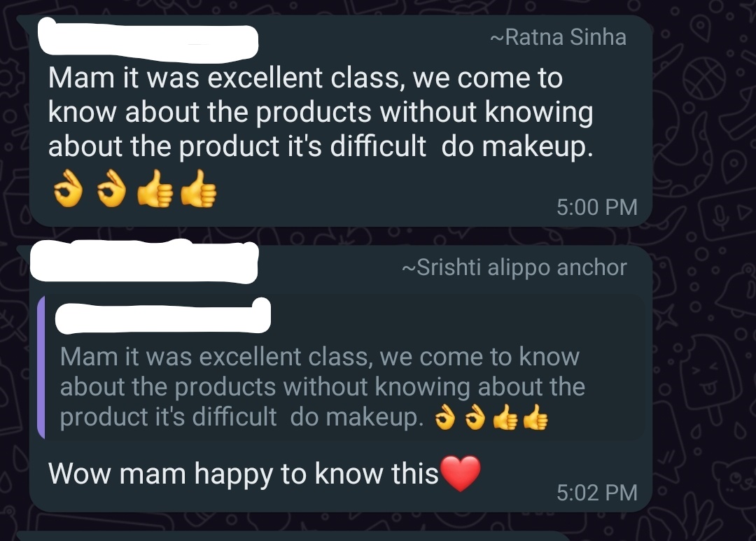756x541 pixels.
Task: Tap the first OK-hand emoji in Ratna's message
Action: click(68, 188)
